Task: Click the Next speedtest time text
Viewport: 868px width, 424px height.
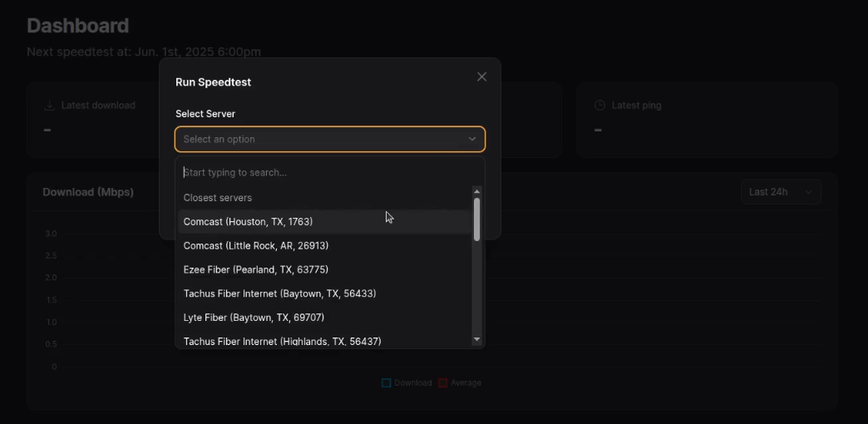Action: tap(144, 52)
